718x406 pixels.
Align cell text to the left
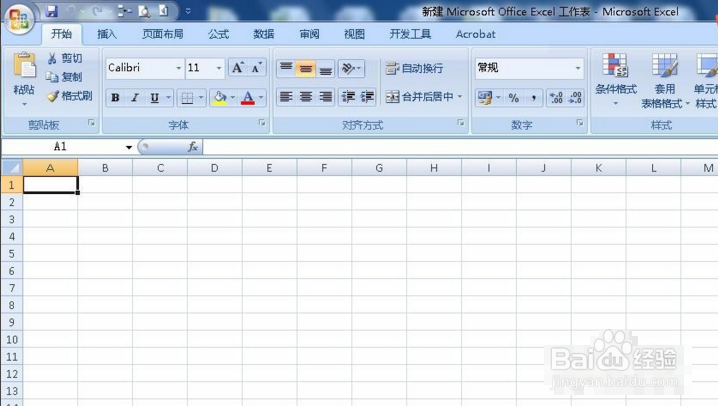(x=286, y=97)
